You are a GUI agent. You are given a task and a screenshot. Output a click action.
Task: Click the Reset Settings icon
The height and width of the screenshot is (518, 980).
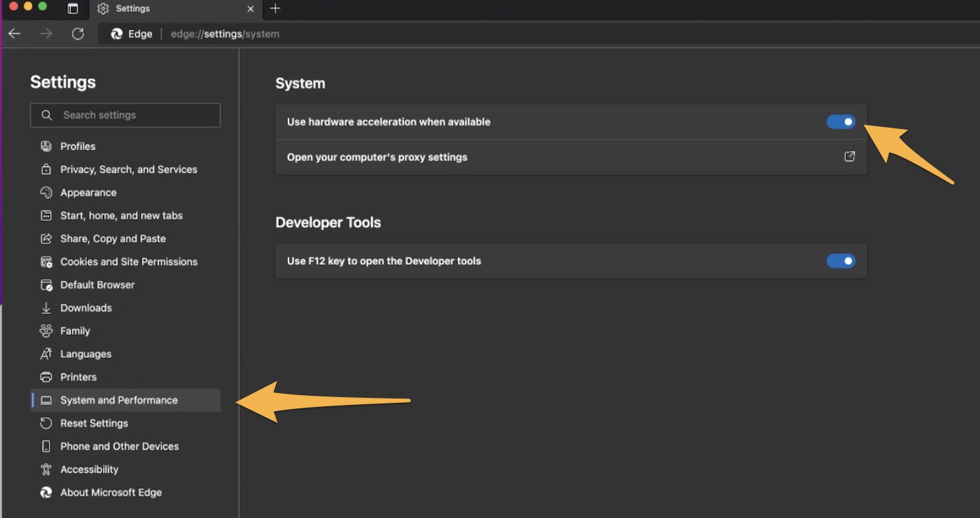point(47,423)
